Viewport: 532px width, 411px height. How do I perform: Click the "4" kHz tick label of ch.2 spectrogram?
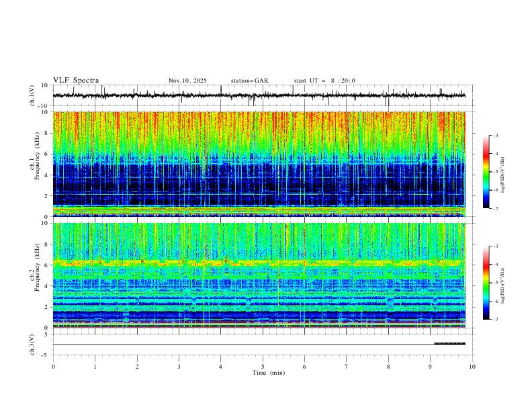pyautogui.click(x=47, y=286)
